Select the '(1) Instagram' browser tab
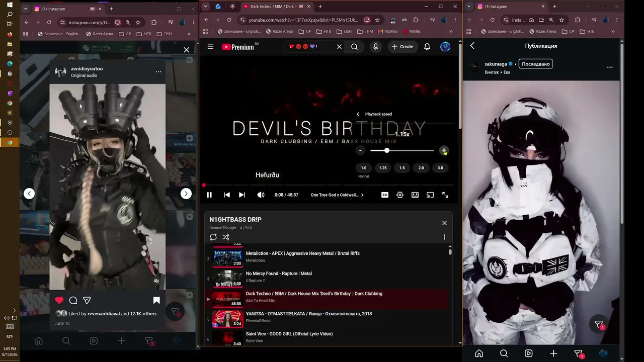644x362 pixels. coord(510,7)
